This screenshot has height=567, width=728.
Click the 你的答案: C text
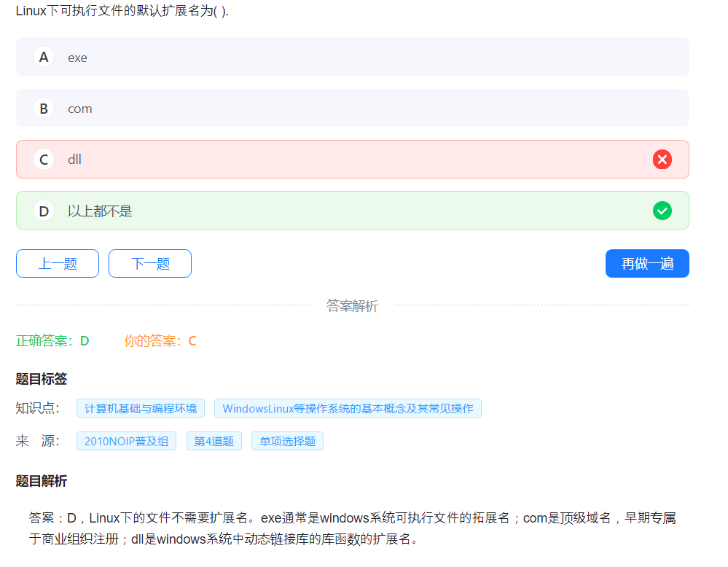click(160, 341)
